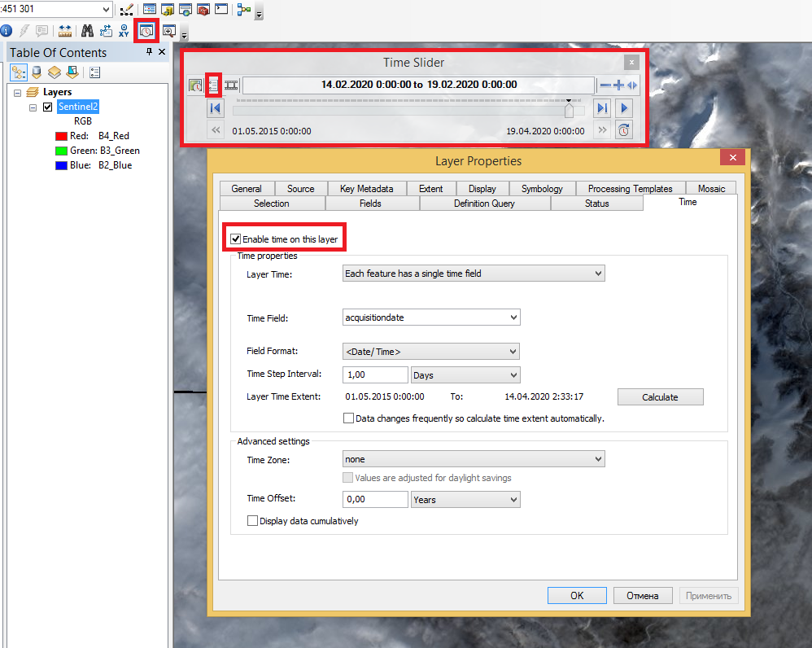Switch to the Processing Templates tab
Viewport: 812px width, 648px height.
(x=631, y=189)
